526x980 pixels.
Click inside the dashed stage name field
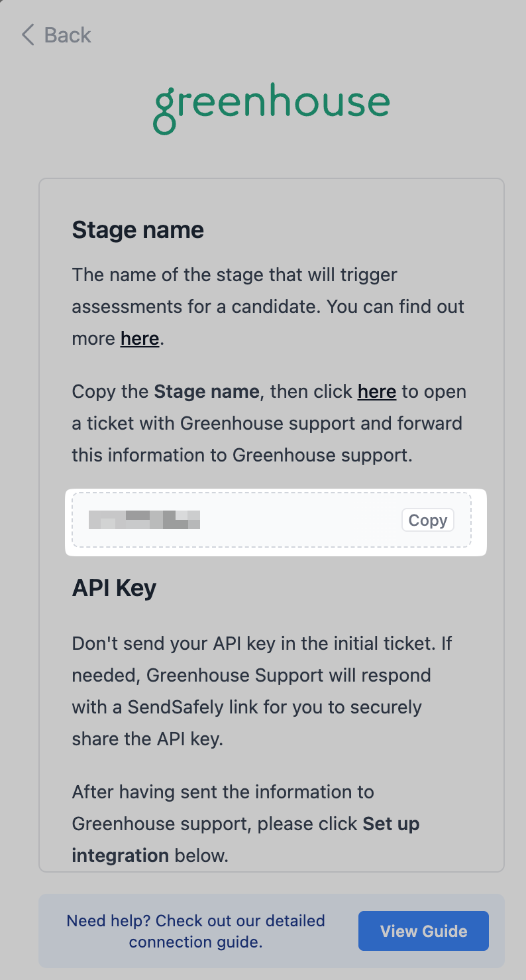click(x=272, y=520)
